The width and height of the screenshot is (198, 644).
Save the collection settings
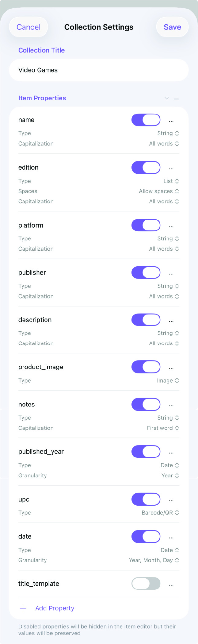(x=172, y=27)
